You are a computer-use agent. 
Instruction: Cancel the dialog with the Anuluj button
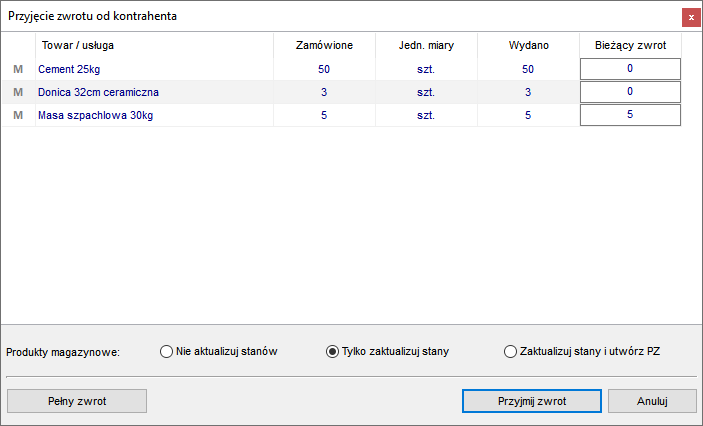[x=652, y=401]
